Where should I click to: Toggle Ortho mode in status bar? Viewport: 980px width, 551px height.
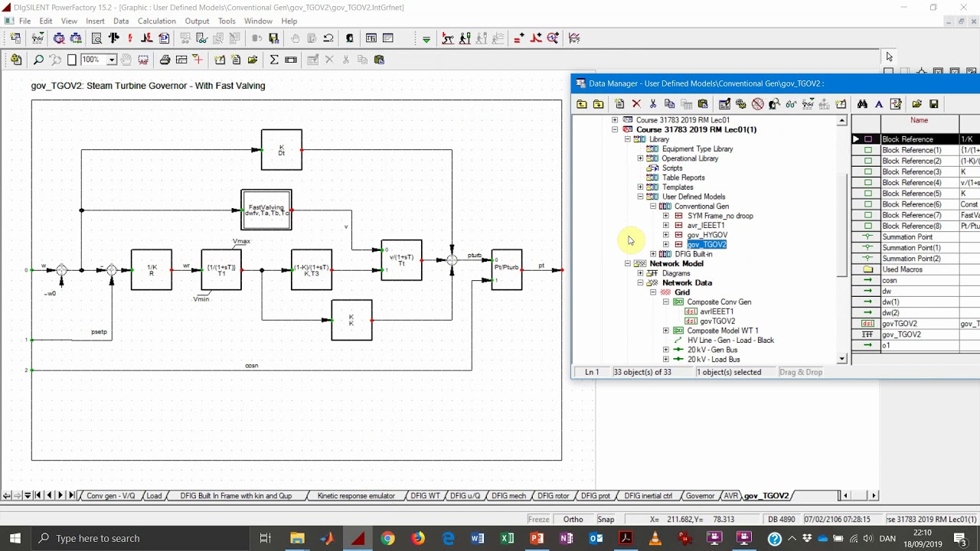tap(573, 520)
